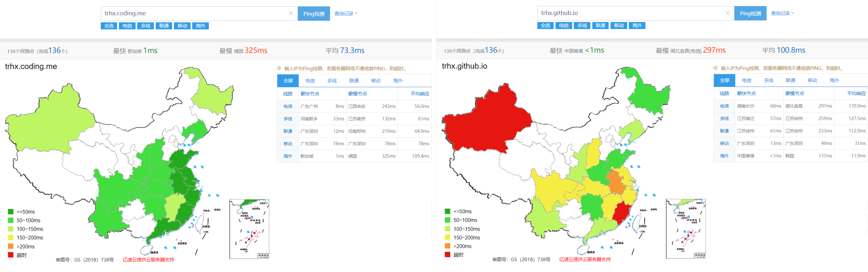Select 海外 tab in coding.me results table

pos(398,81)
